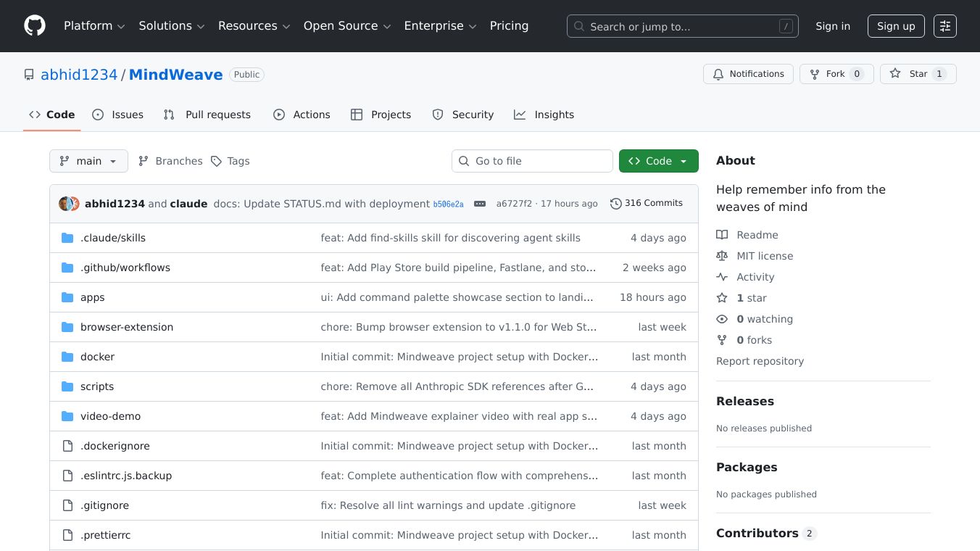The image size is (980, 551).
Task: Open the browser-extension folder
Action: click(127, 327)
